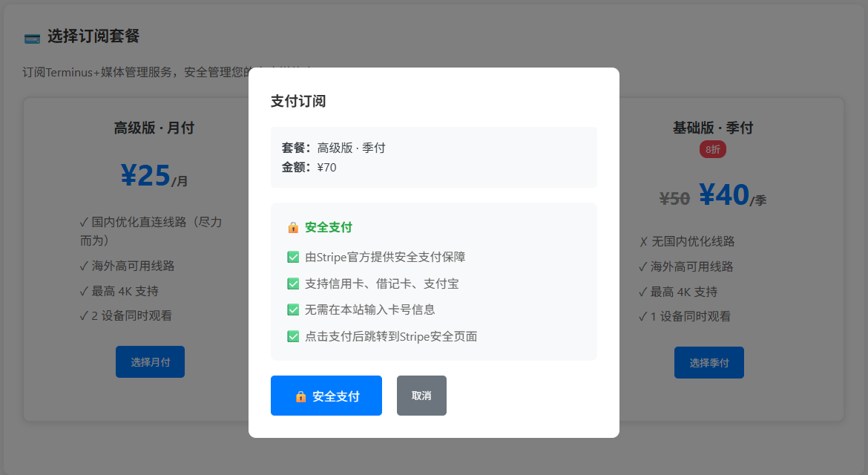The height and width of the screenshot is (475, 868).
Task: Click the 金额：¥70 line
Action: coord(309,167)
